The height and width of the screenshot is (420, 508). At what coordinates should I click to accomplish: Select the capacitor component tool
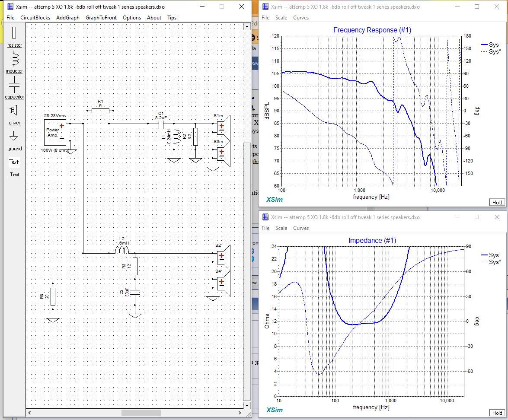(14, 88)
